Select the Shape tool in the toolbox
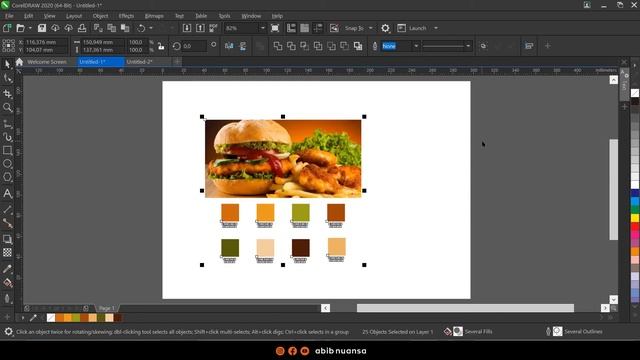640x360 pixels. tap(7, 78)
